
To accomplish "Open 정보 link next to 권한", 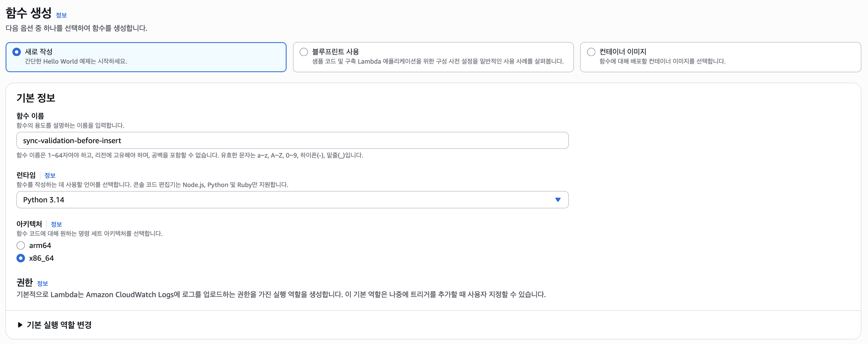I will pos(42,284).
